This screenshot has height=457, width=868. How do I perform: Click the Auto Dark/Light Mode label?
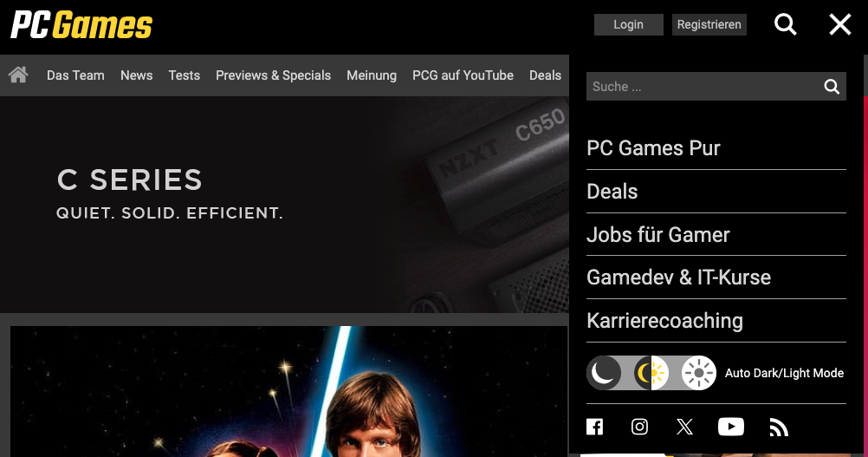pos(785,374)
